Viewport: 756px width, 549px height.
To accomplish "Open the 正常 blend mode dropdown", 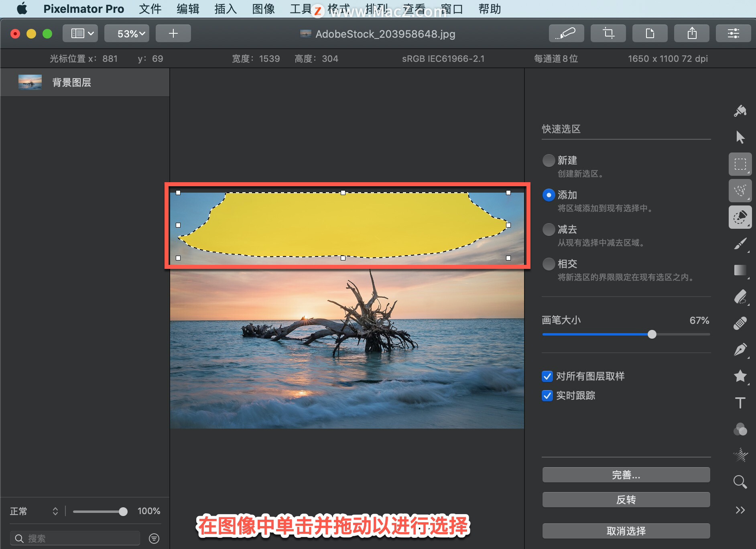I will pyautogui.click(x=34, y=511).
